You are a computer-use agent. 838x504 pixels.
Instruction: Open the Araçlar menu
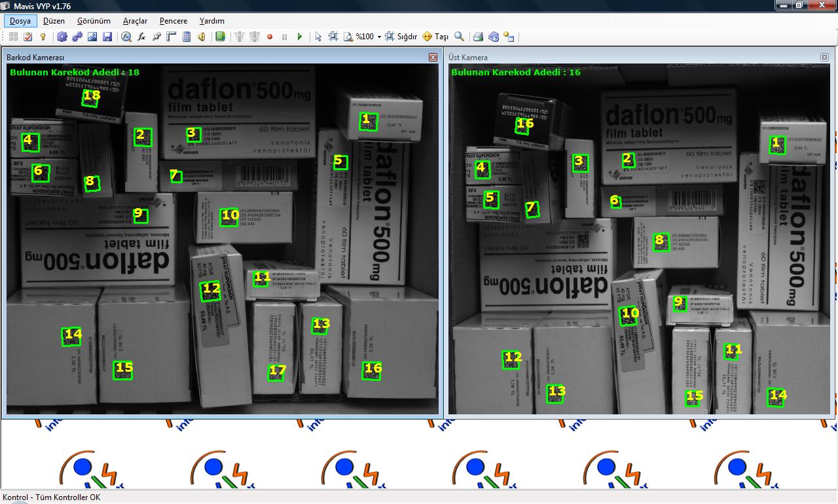coord(135,21)
